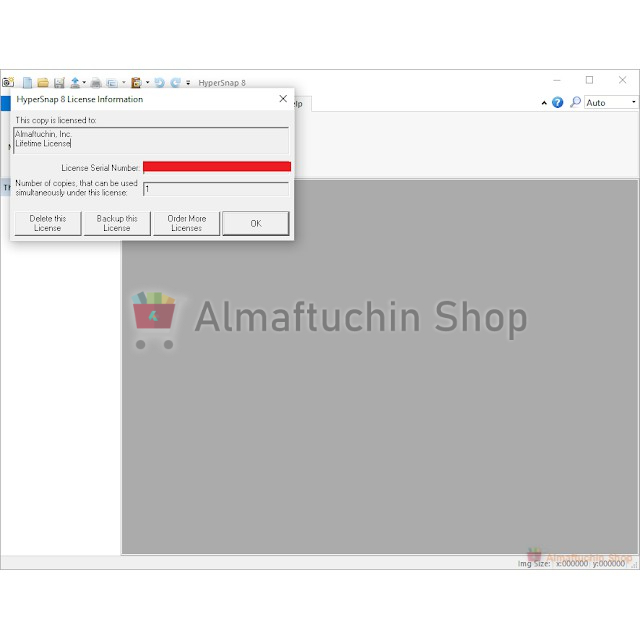The image size is (640, 640).
Task: Click Order More Licenses button
Action: point(187,223)
